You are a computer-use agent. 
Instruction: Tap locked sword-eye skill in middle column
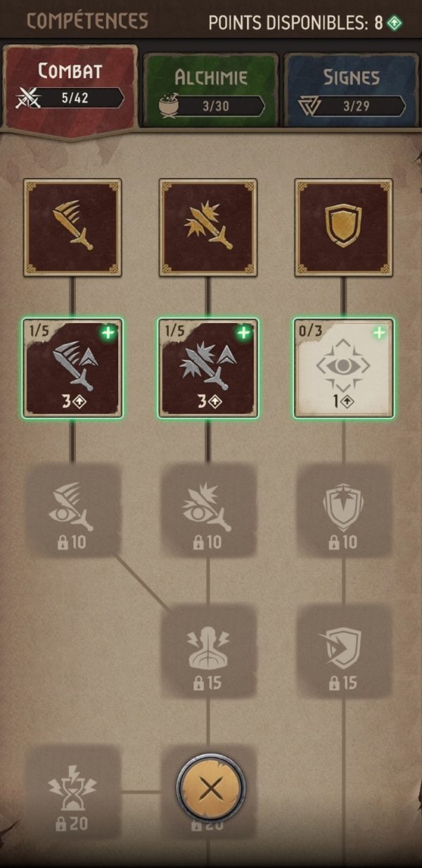[208, 510]
